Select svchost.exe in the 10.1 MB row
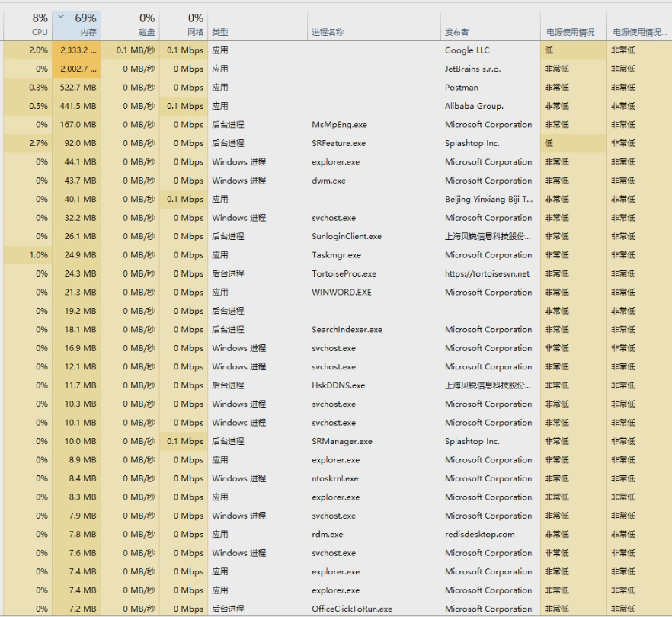 pos(334,423)
